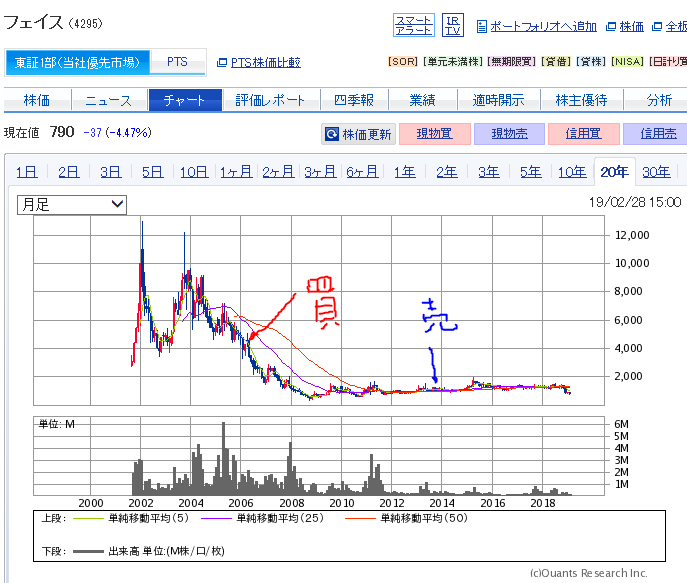The image size is (687, 583).
Task: Open the 株主優待 tab
Action: point(582,100)
